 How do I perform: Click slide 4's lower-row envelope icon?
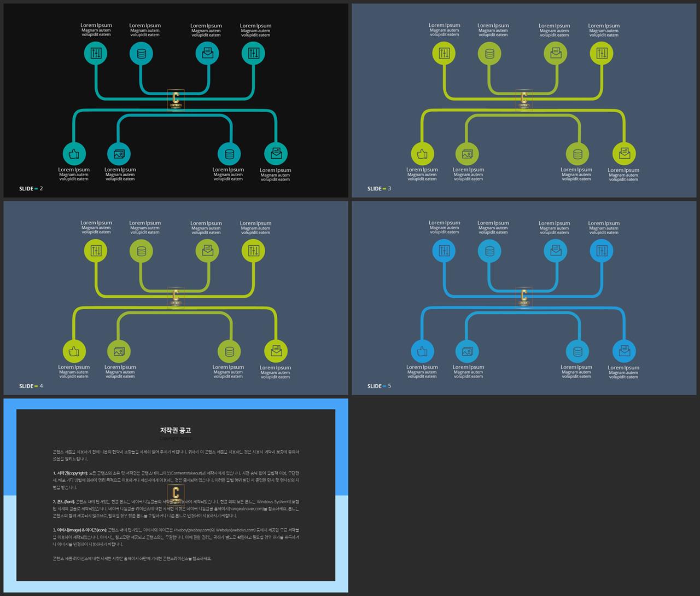(276, 351)
